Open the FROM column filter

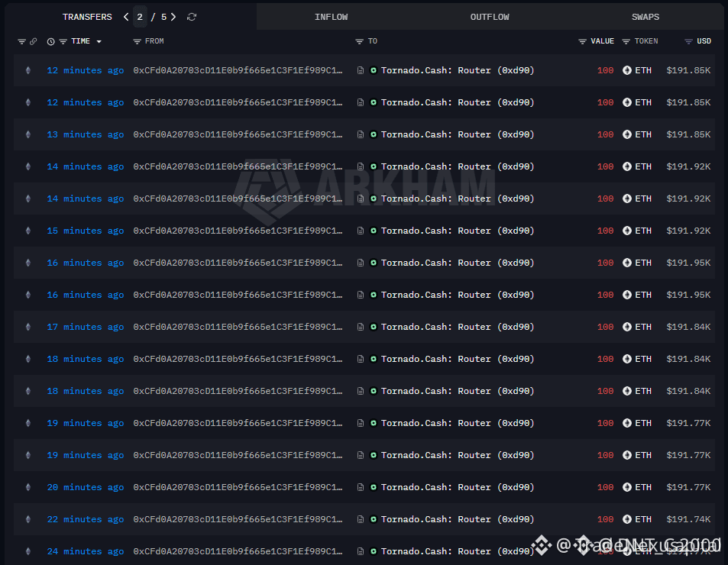pos(137,42)
